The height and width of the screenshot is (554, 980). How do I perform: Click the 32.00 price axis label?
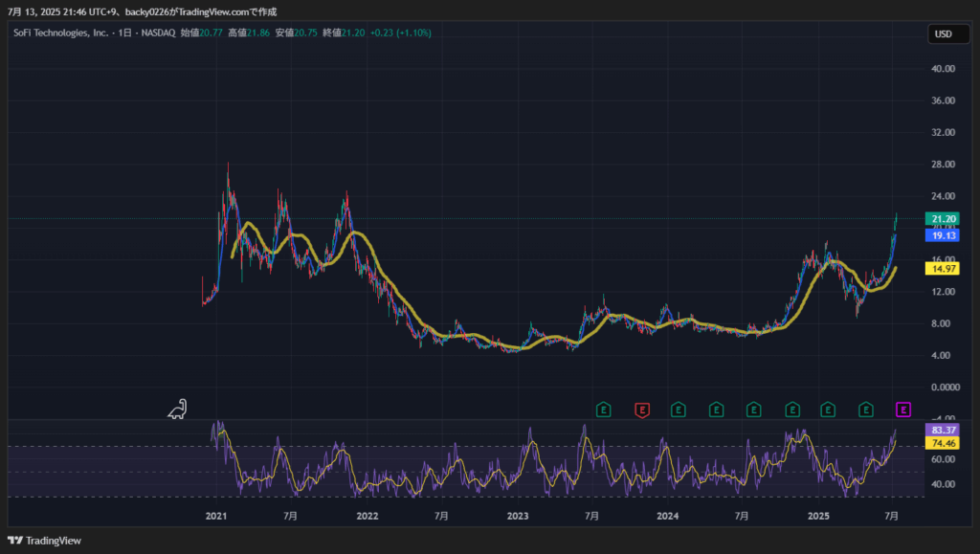[x=943, y=132]
